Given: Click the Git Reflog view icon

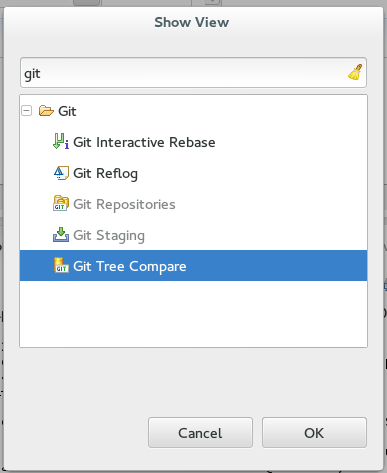Looking at the screenshot, I should click(x=61, y=173).
